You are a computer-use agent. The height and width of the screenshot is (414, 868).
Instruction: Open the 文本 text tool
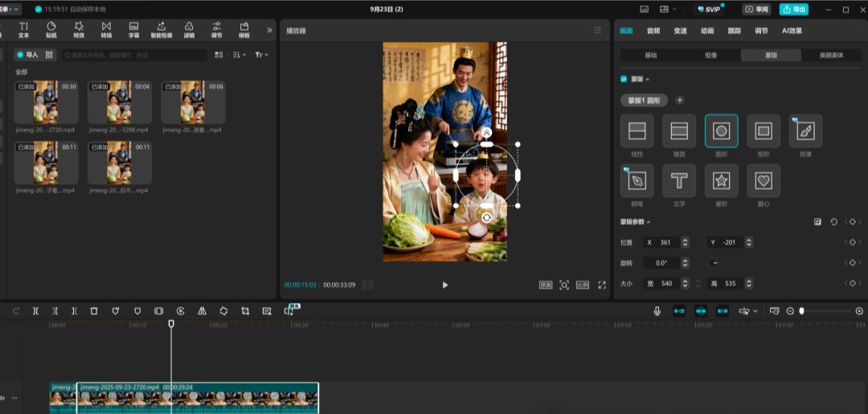coord(24,30)
